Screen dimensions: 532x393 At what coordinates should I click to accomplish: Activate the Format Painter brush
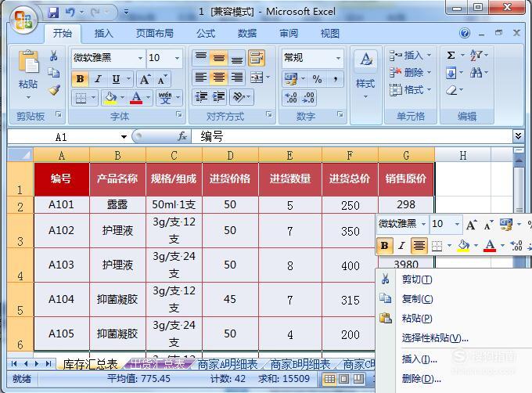[x=54, y=90]
